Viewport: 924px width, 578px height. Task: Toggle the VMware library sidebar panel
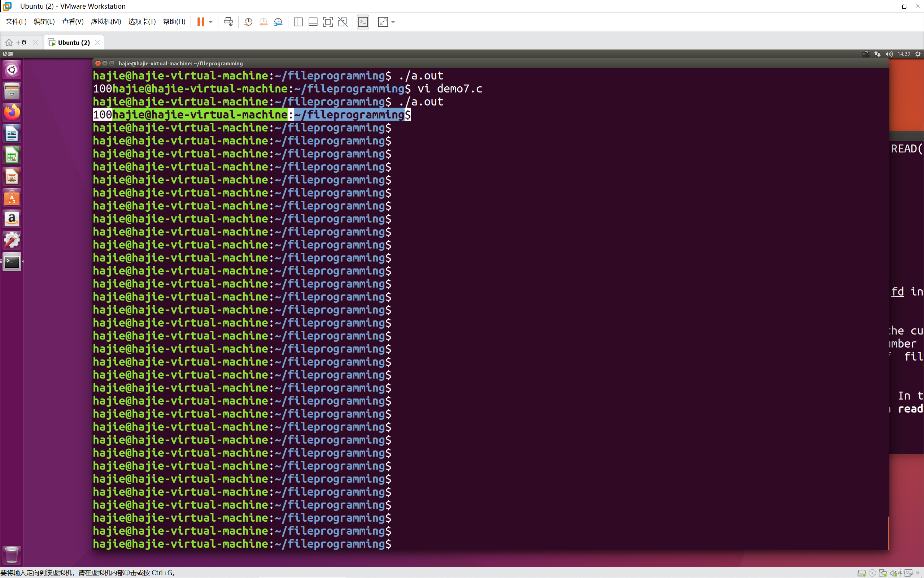(298, 22)
